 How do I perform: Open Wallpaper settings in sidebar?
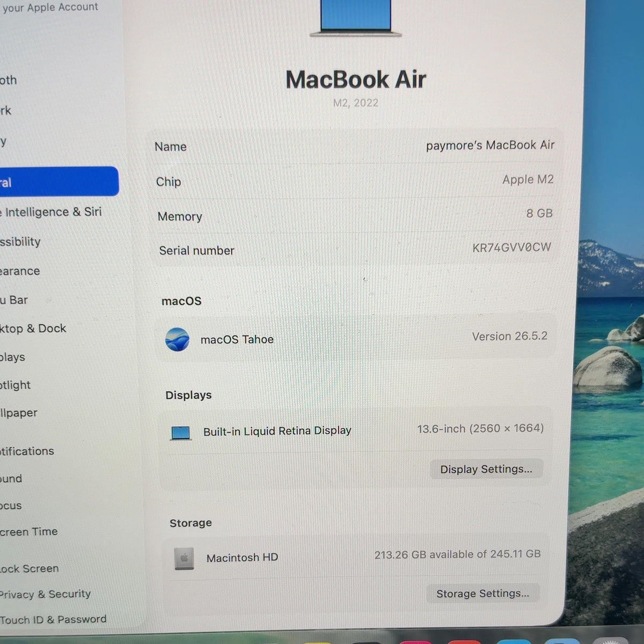point(19,413)
